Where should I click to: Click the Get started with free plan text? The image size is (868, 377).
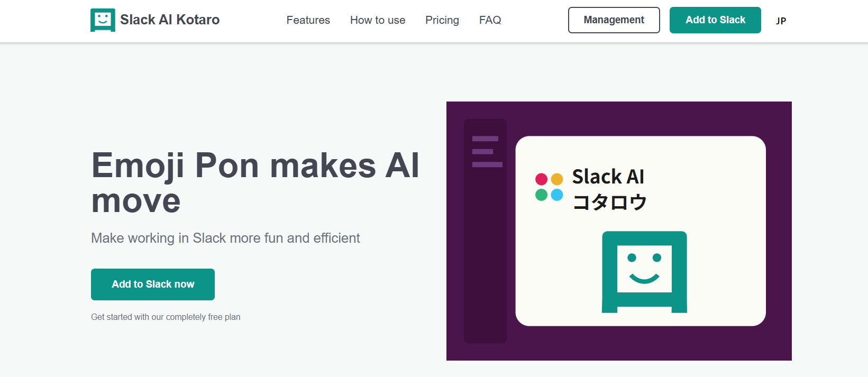tap(166, 317)
